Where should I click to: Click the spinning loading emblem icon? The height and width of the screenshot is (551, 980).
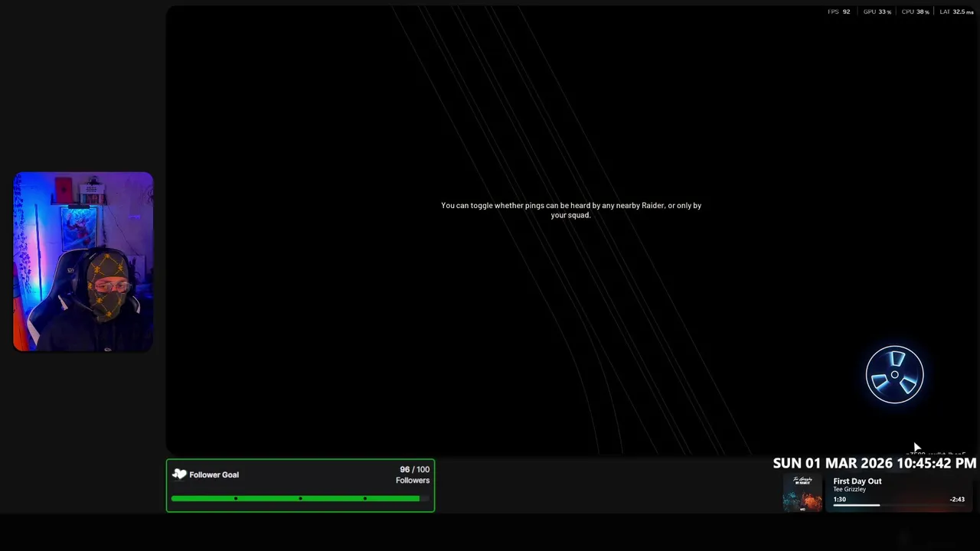pos(894,375)
